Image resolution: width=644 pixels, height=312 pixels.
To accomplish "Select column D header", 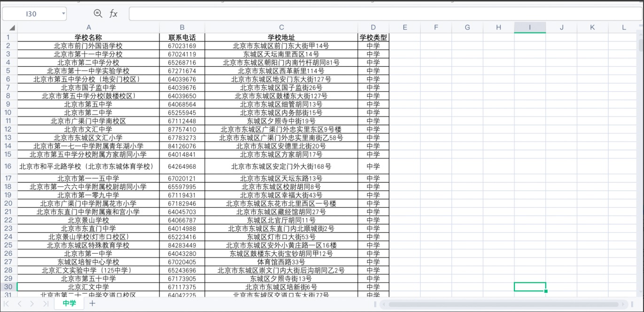I will click(373, 28).
